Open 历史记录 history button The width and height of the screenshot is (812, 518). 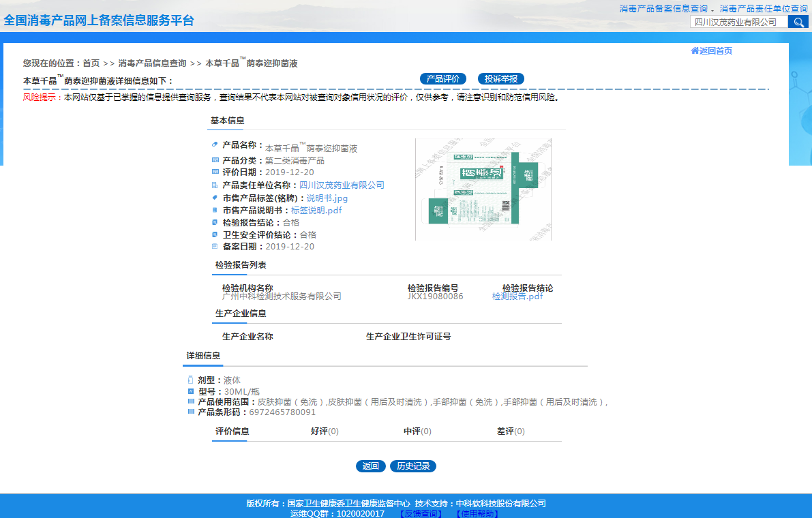[412, 466]
